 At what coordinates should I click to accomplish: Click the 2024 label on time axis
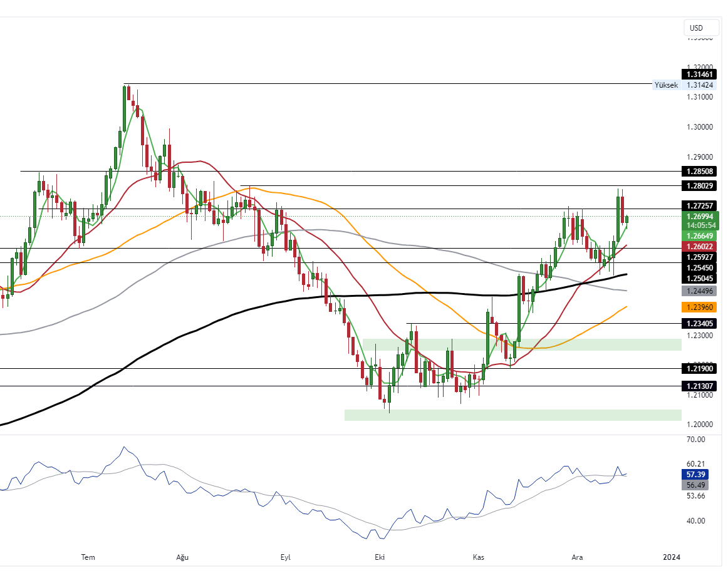coord(671,557)
